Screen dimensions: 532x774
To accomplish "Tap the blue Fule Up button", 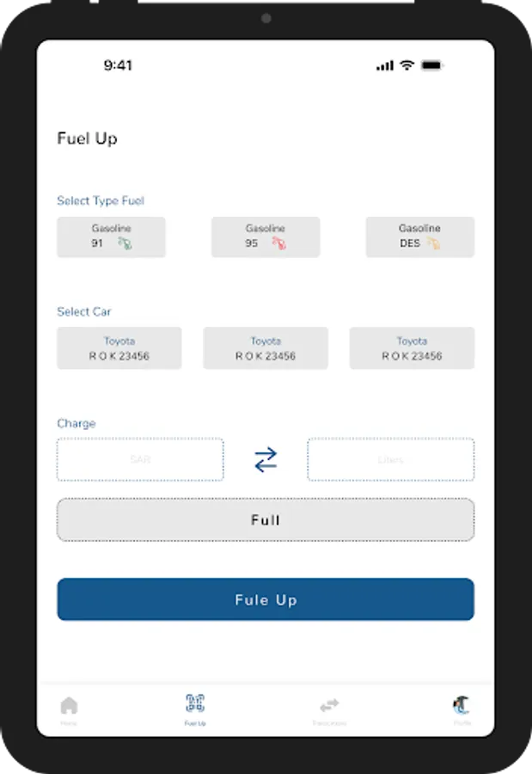I will (x=265, y=599).
